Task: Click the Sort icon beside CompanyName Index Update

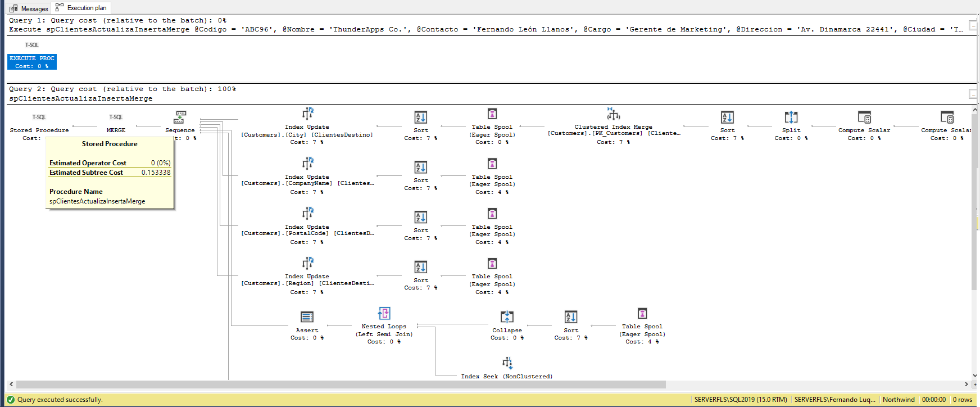Action: (421, 168)
